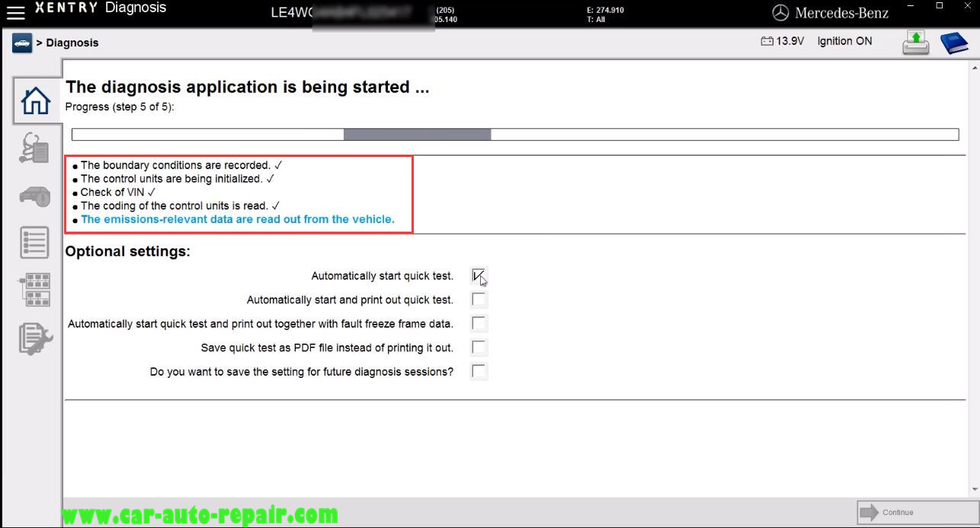
Task: Click the XENTRY Diagnosis title text
Action: coord(101,8)
